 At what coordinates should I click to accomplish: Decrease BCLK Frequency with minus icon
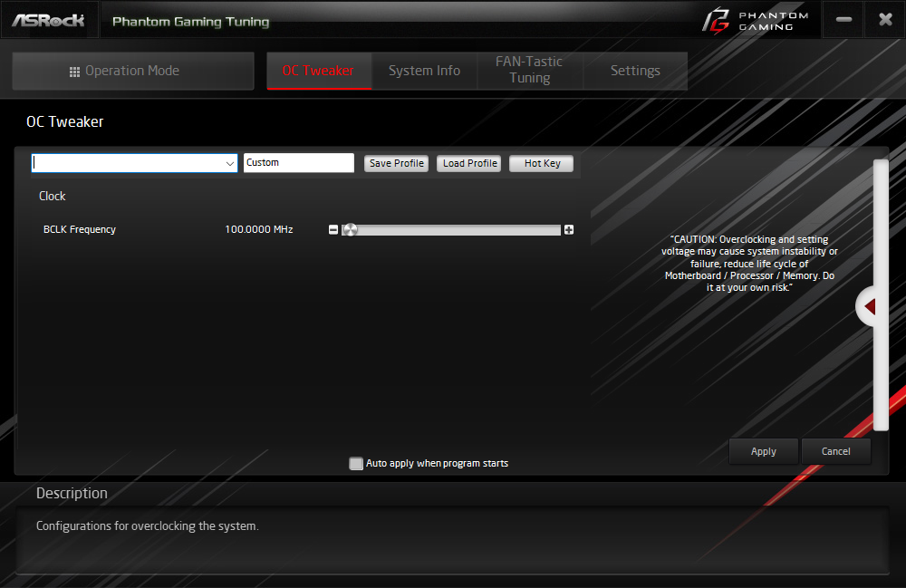333,230
